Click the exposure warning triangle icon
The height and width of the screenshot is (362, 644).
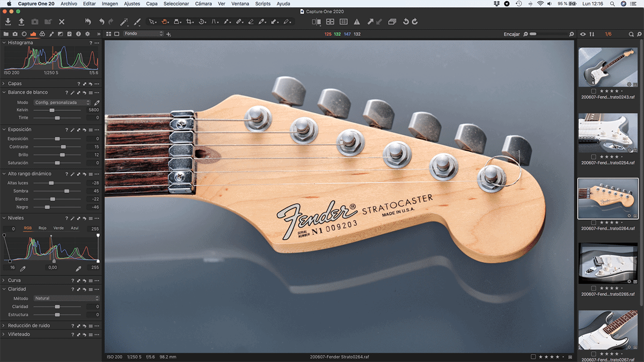point(357,22)
